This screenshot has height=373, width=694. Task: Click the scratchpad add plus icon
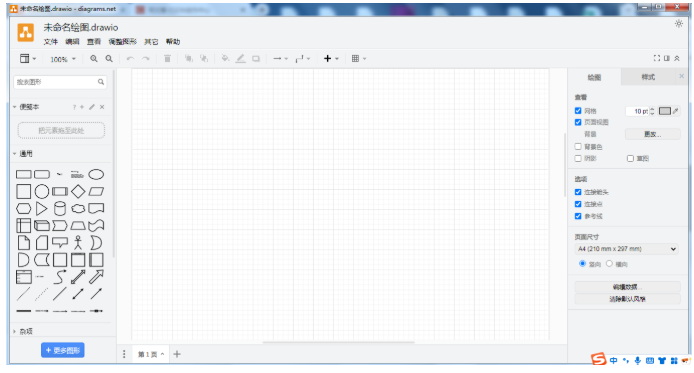coord(82,107)
